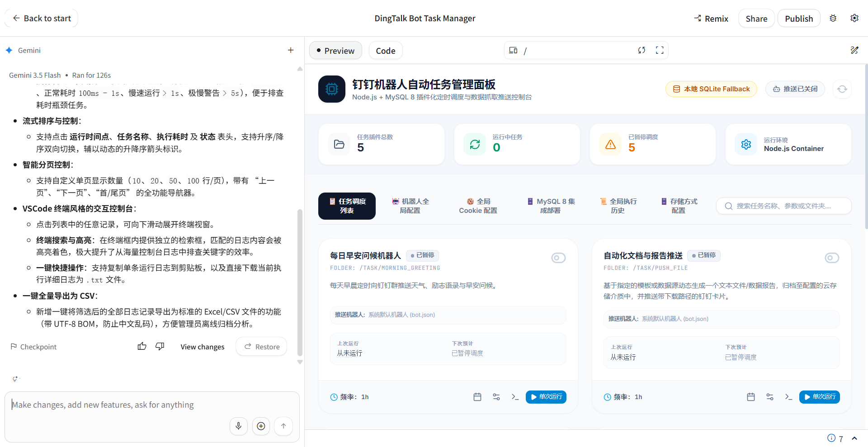Open calendar schedule icon on 每日早安问候机器人 card
The height and width of the screenshot is (447, 868).
(477, 397)
